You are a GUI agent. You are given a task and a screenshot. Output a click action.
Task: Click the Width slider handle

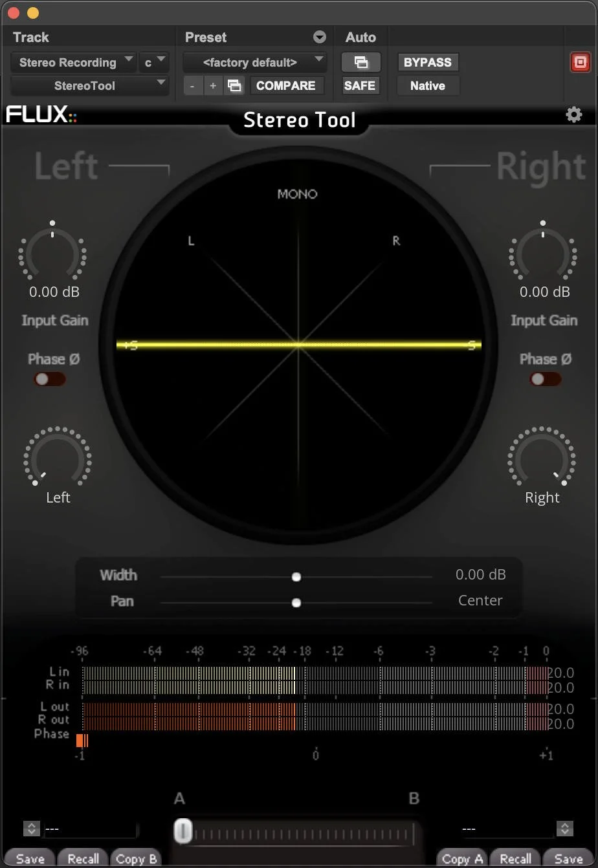296,576
